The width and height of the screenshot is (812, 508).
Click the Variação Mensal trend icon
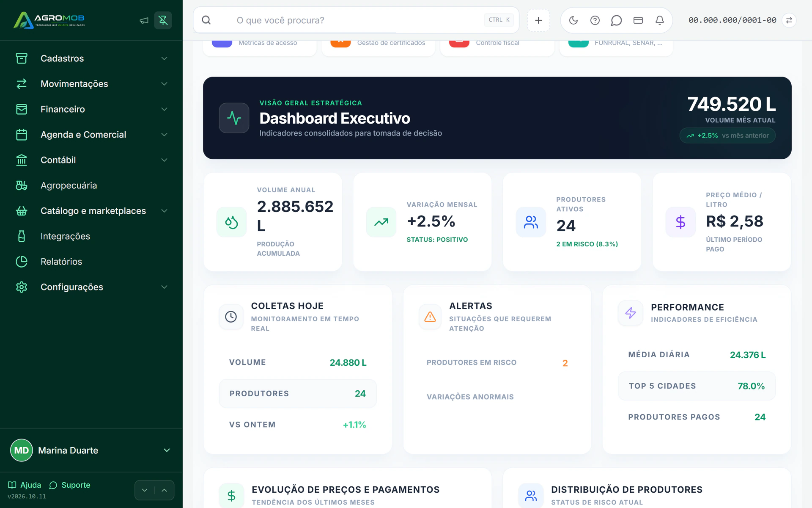[381, 222]
